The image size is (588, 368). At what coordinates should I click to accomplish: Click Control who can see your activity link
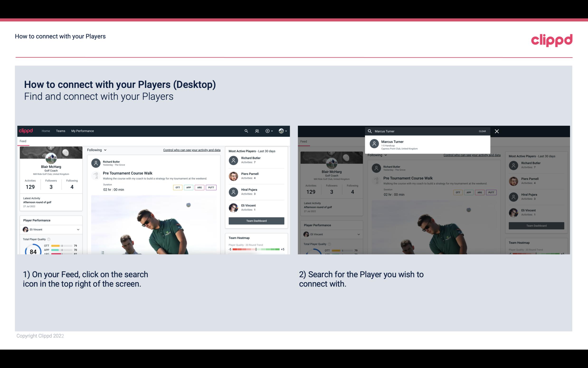[x=191, y=150]
